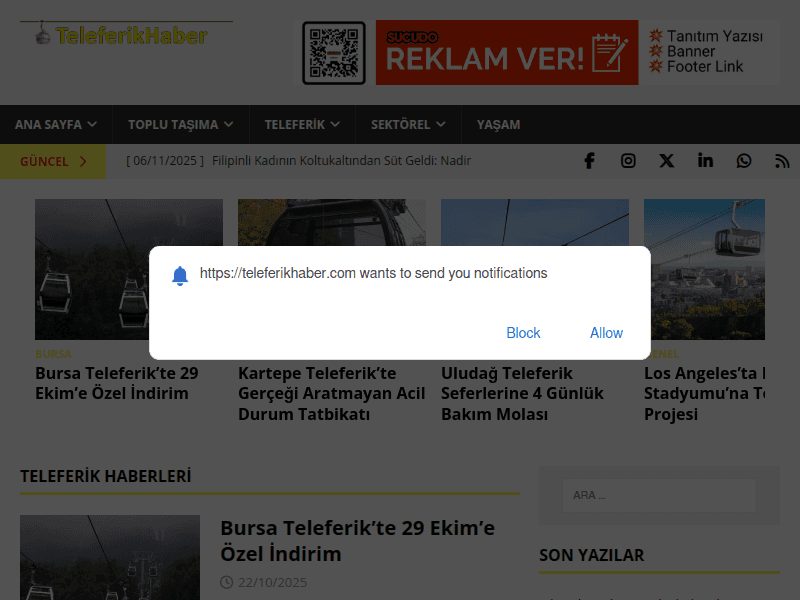
Task: Click the notification bell icon in the dialog
Action: click(180, 272)
